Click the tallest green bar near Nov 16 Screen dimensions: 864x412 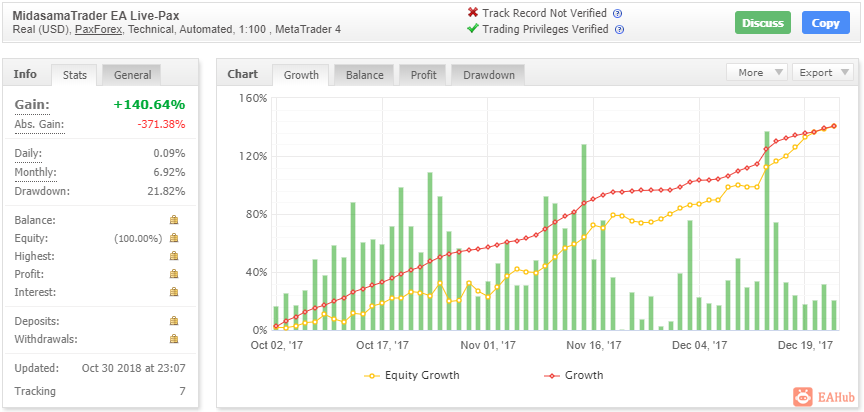(583, 237)
